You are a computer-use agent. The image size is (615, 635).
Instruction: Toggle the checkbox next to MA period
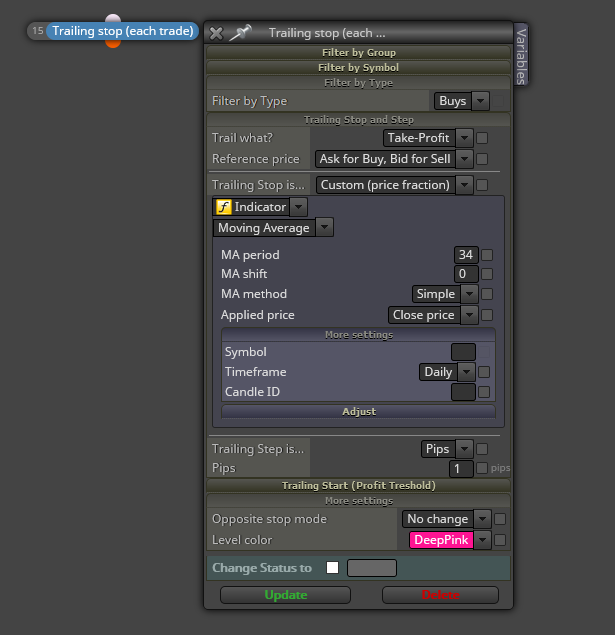487,255
